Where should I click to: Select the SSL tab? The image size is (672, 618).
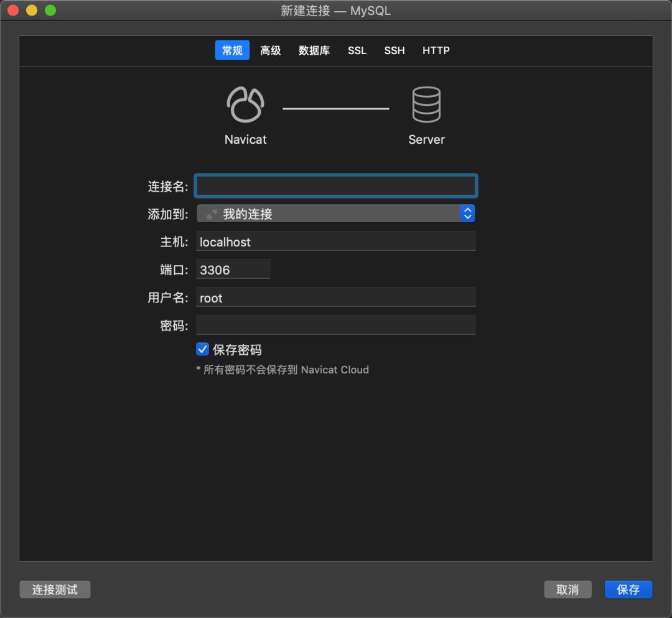[x=357, y=50]
